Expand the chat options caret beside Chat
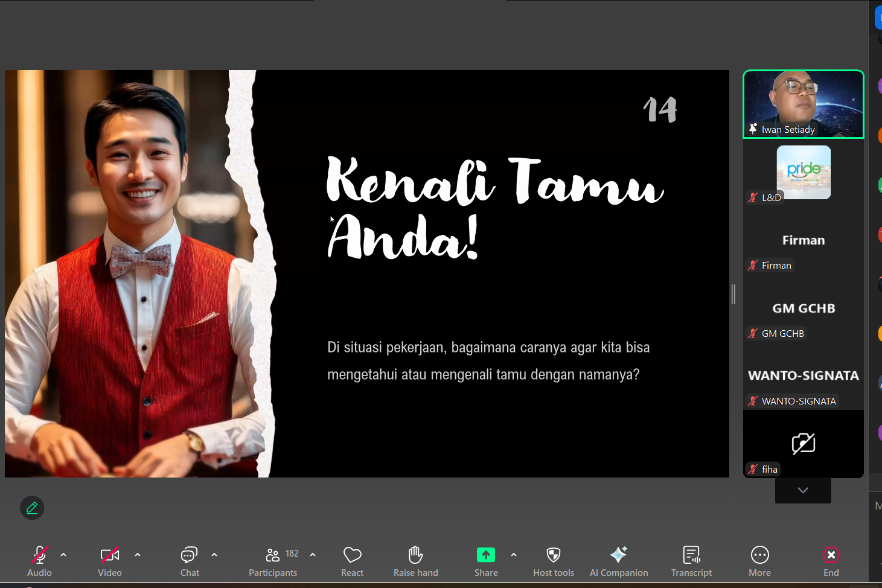 pos(214,555)
